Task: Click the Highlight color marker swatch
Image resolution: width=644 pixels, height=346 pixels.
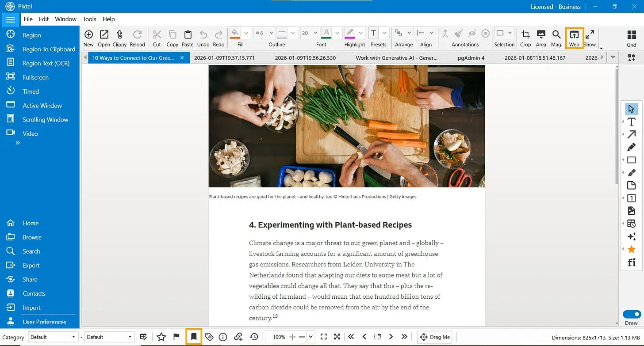Action: pyautogui.click(x=350, y=33)
